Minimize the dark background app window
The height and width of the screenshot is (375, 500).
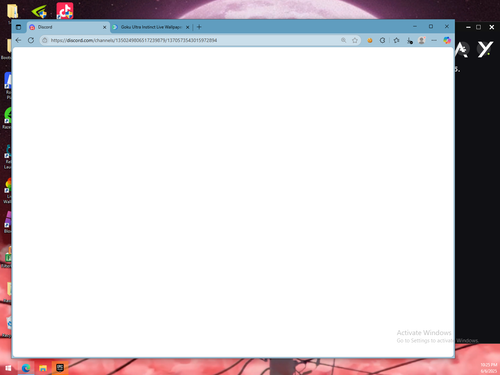(x=468, y=27)
